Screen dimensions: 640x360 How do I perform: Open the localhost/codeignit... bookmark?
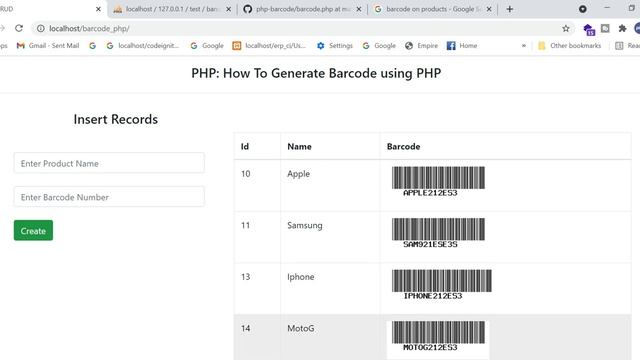(x=143, y=46)
